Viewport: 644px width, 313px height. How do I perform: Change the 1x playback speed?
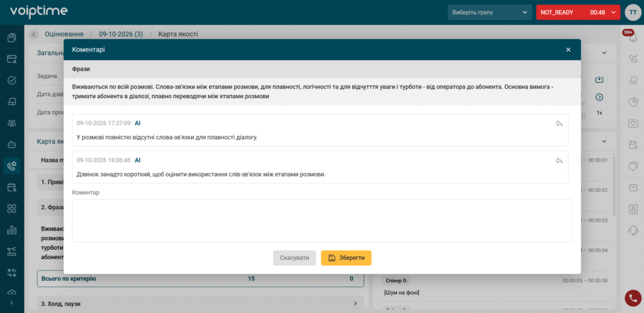coord(599,113)
